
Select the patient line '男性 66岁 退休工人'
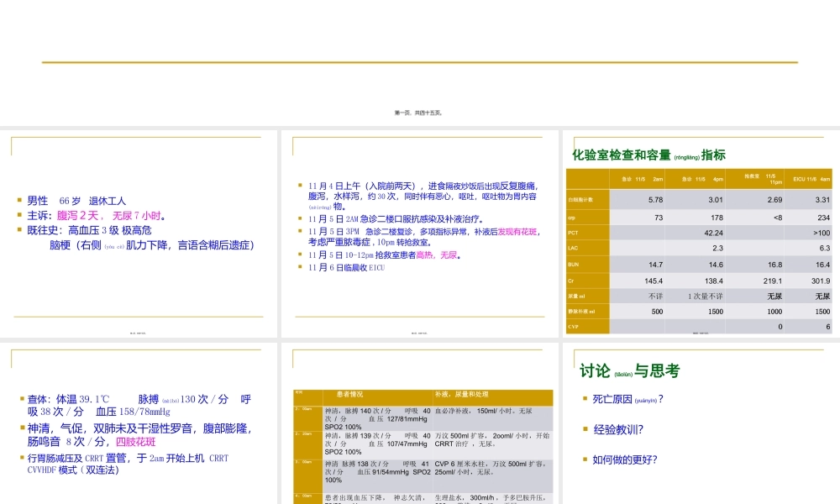(76, 201)
